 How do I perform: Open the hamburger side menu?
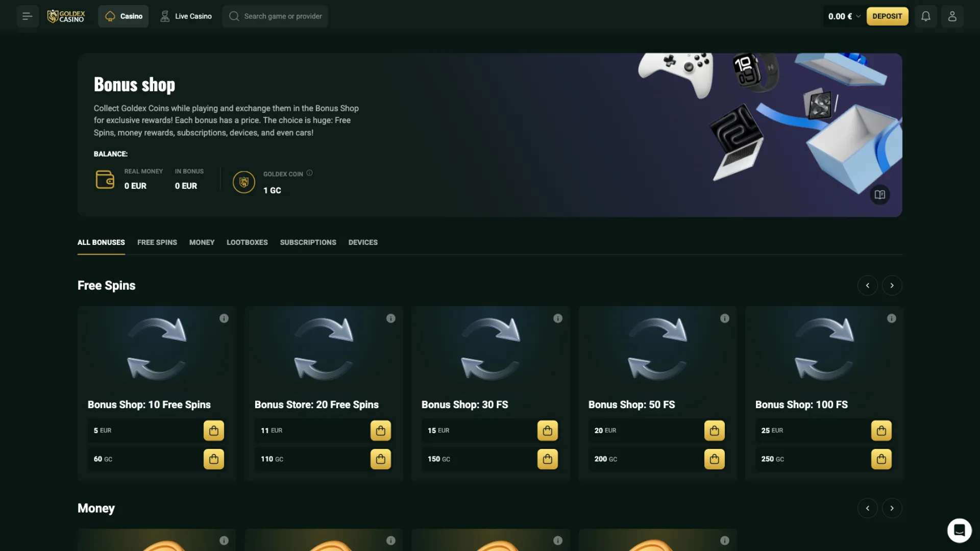tap(27, 16)
